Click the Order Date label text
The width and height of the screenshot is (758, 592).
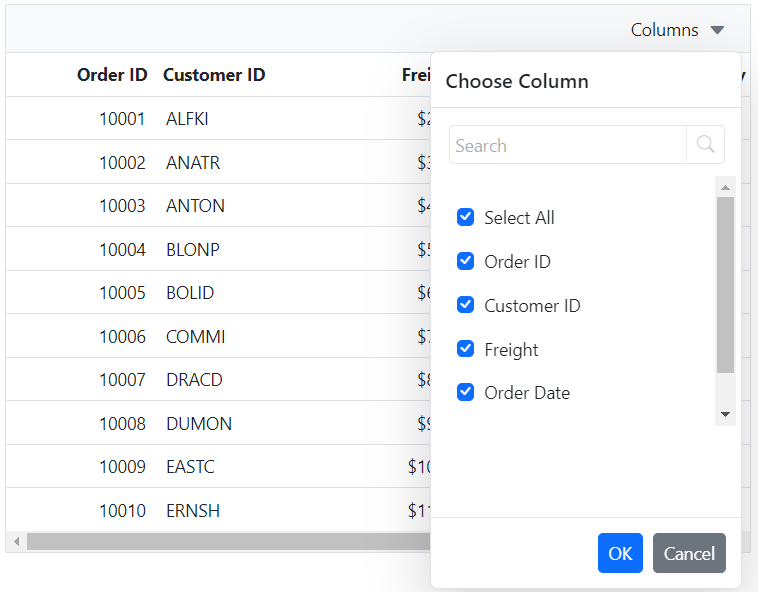click(527, 393)
